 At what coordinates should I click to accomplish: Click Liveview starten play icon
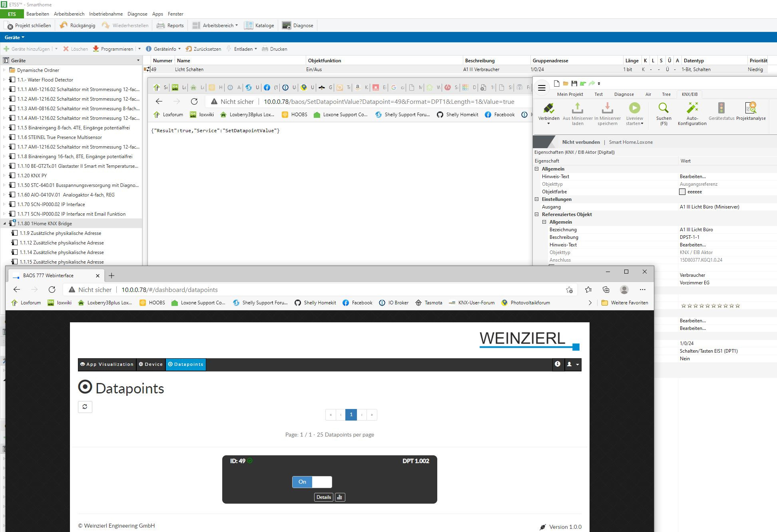coord(634,108)
